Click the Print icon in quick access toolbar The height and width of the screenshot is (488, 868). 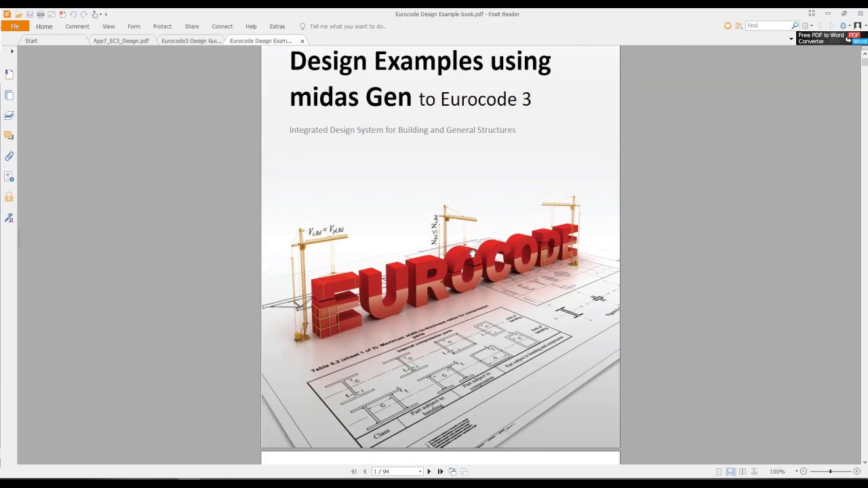[x=41, y=14]
